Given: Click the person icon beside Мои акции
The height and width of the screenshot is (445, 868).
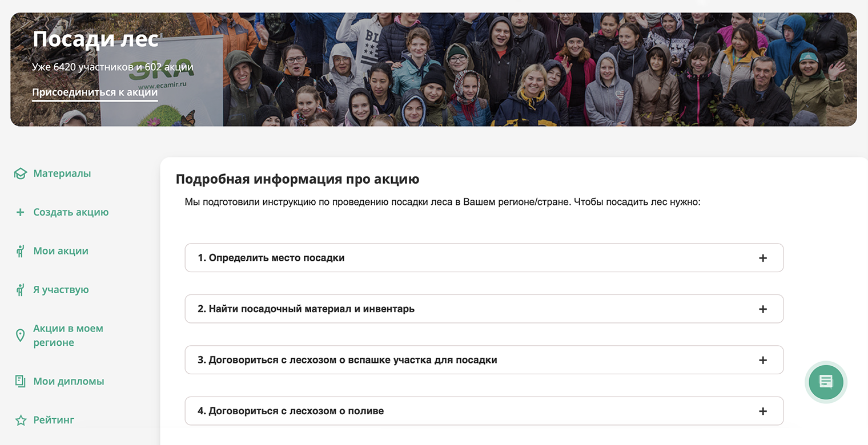Looking at the screenshot, I should click(20, 251).
